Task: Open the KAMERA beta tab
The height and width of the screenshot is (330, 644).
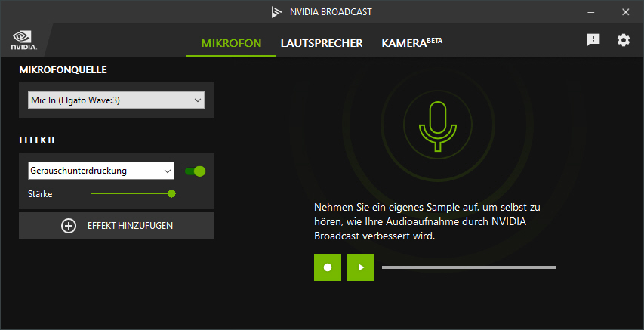Action: (412, 42)
